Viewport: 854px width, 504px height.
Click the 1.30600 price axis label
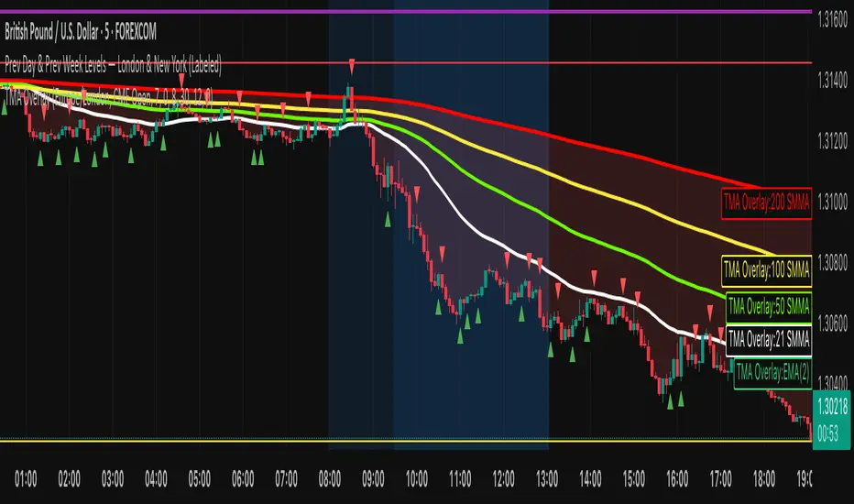click(x=833, y=323)
